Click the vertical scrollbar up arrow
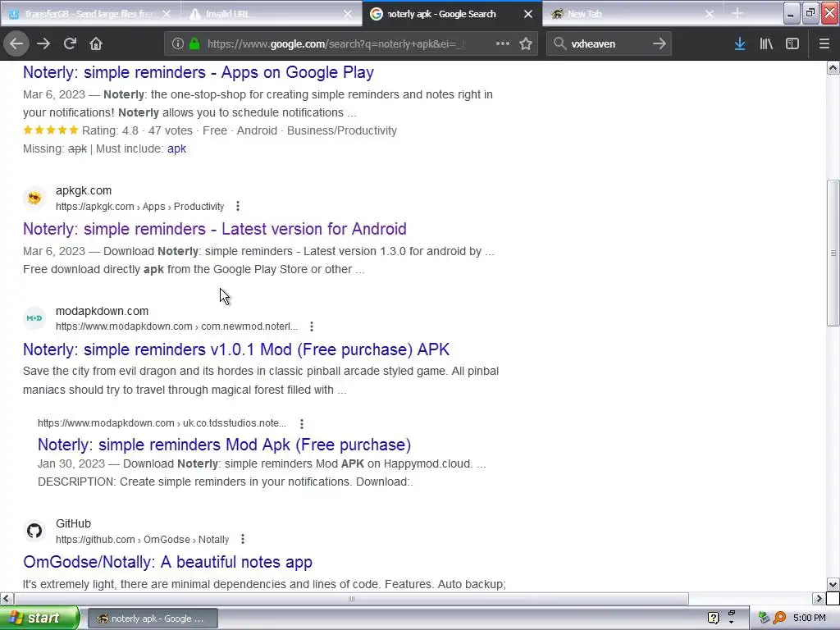Screen dimensions: 840x630 (833, 67)
